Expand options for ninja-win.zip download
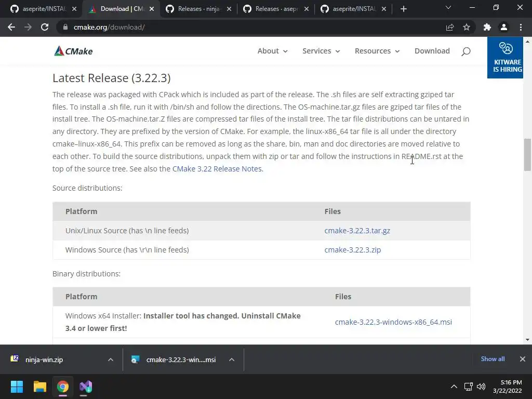 pyautogui.click(x=111, y=360)
